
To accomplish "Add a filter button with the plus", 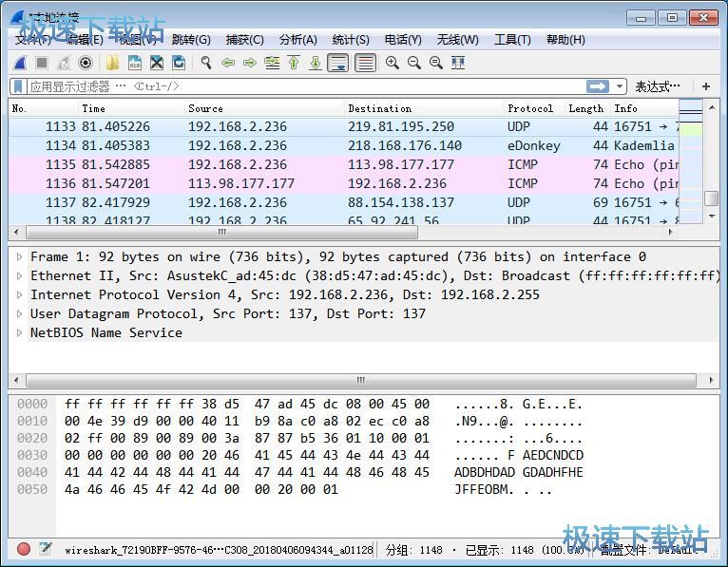I will (x=706, y=86).
